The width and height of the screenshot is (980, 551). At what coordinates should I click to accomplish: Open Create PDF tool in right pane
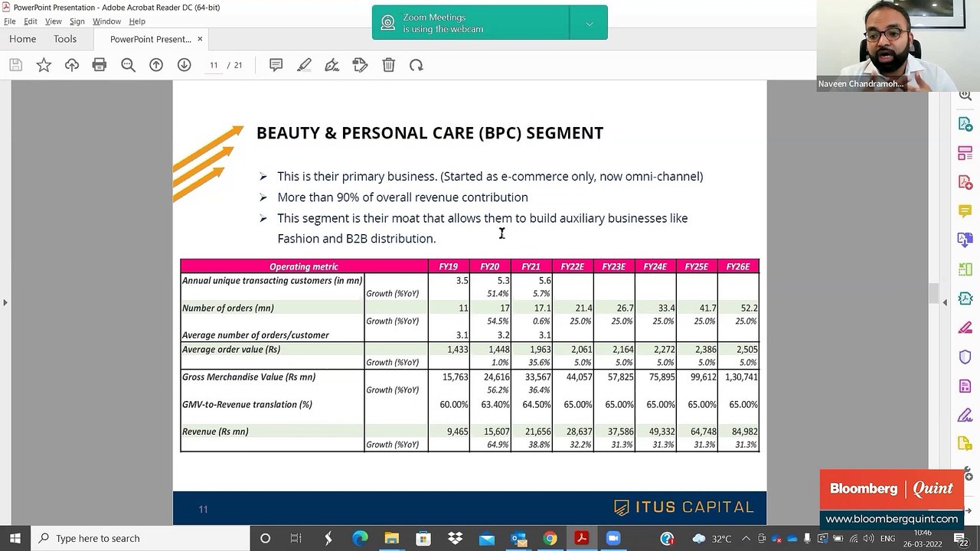point(965,182)
